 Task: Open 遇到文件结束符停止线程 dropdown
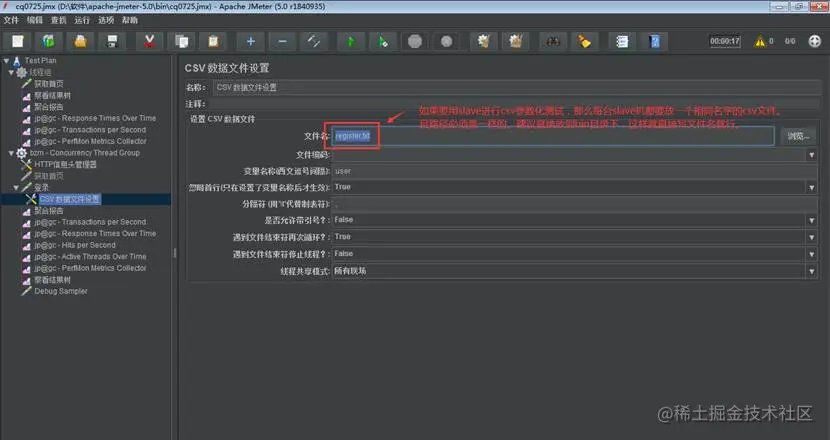[x=811, y=254]
